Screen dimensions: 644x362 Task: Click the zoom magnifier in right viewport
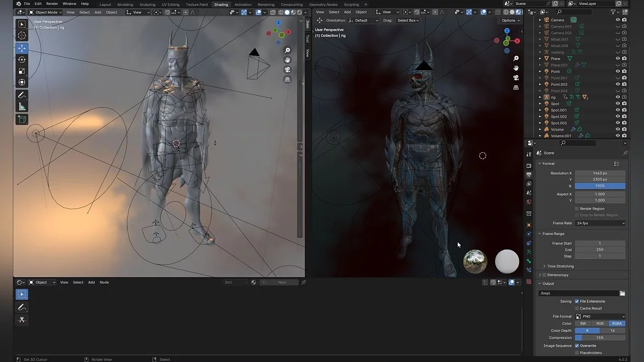tap(516, 58)
